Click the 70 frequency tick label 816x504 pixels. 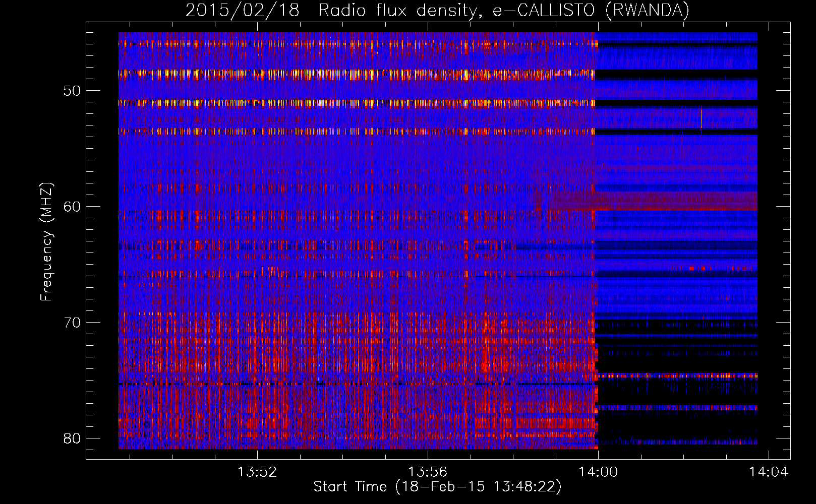(72, 323)
